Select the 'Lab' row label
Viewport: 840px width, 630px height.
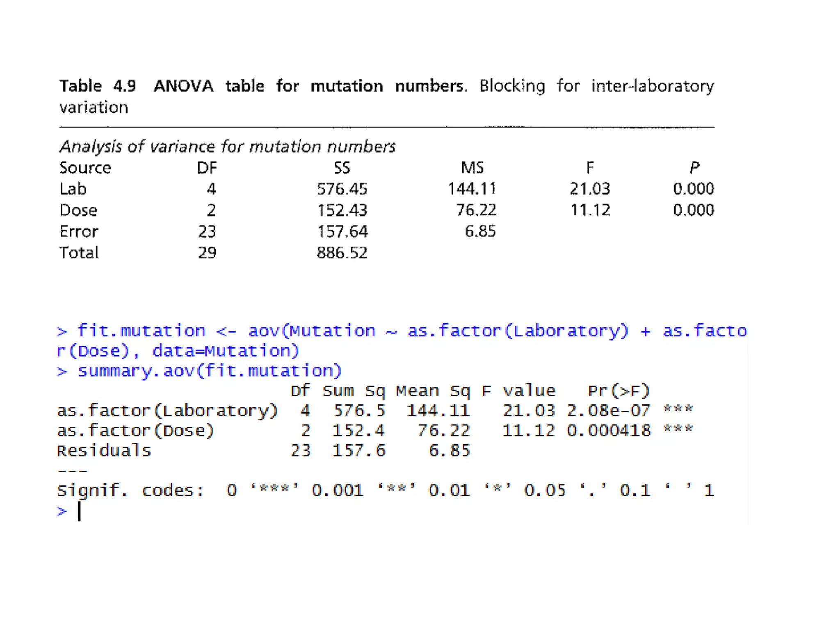point(73,189)
